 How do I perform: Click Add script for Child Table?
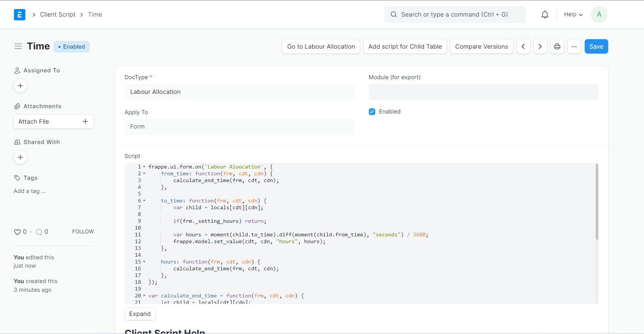pyautogui.click(x=405, y=46)
